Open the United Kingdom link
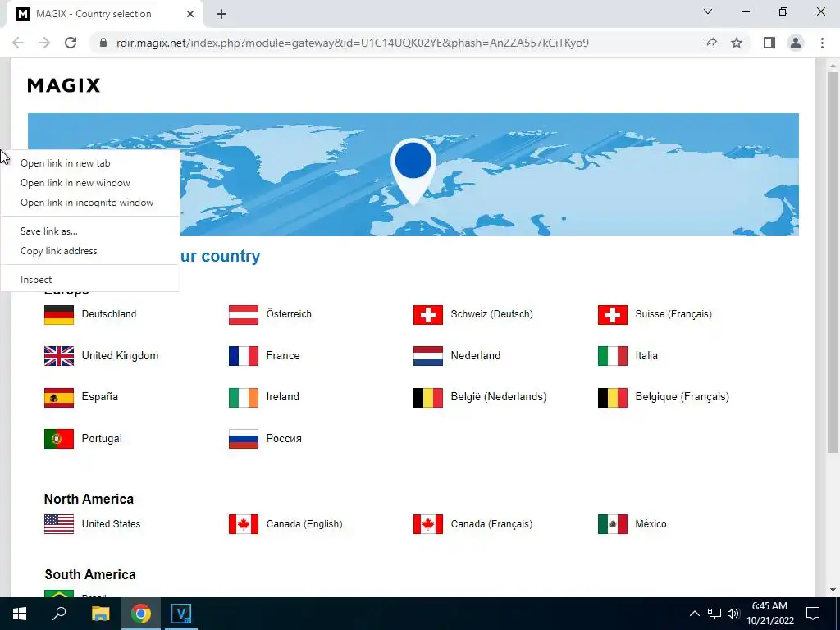The width and height of the screenshot is (840, 630). [x=120, y=356]
